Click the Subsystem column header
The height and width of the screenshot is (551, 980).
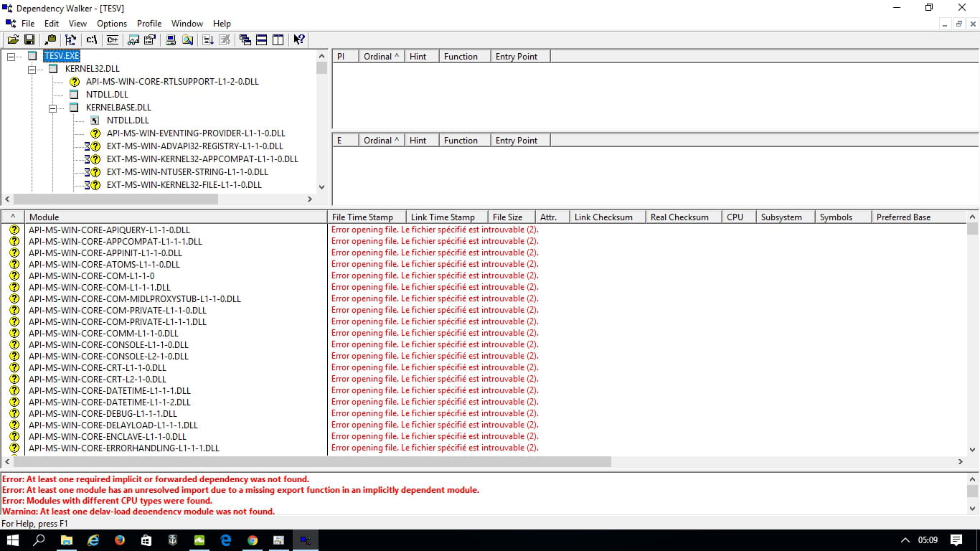(786, 217)
